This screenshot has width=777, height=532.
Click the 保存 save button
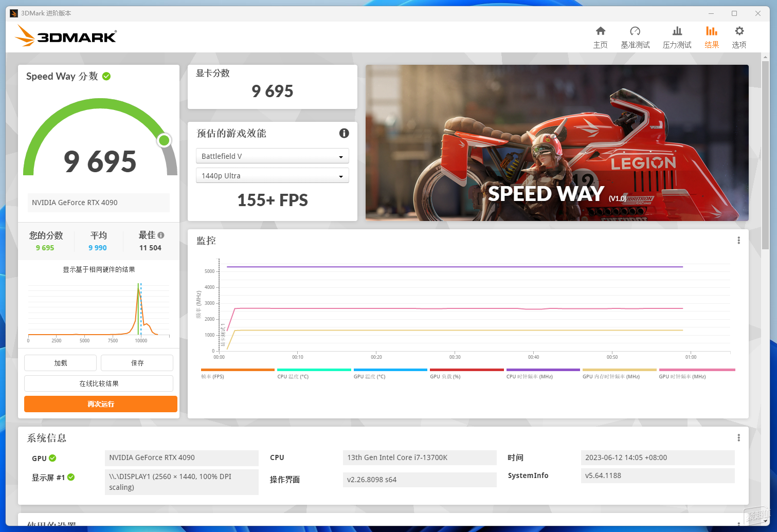point(137,363)
